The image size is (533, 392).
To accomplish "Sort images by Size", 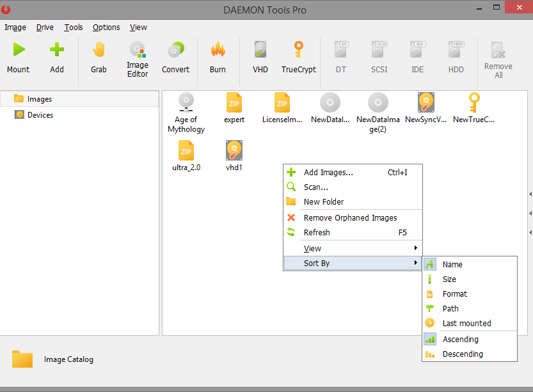I will (x=470, y=279).
